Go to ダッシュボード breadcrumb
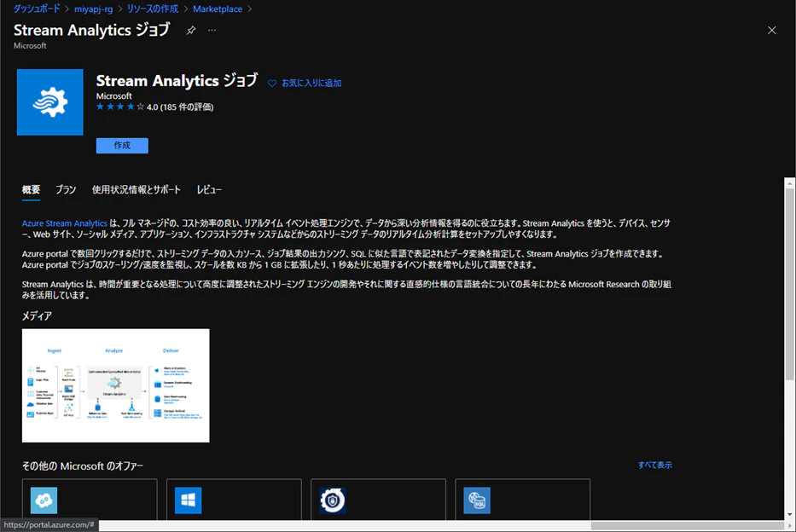The image size is (796, 532). tap(37, 9)
